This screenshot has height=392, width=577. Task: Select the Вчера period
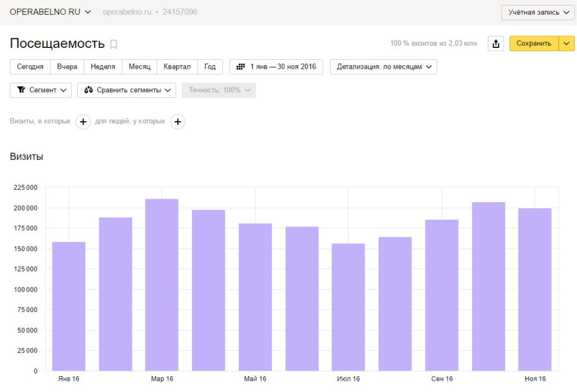point(67,67)
